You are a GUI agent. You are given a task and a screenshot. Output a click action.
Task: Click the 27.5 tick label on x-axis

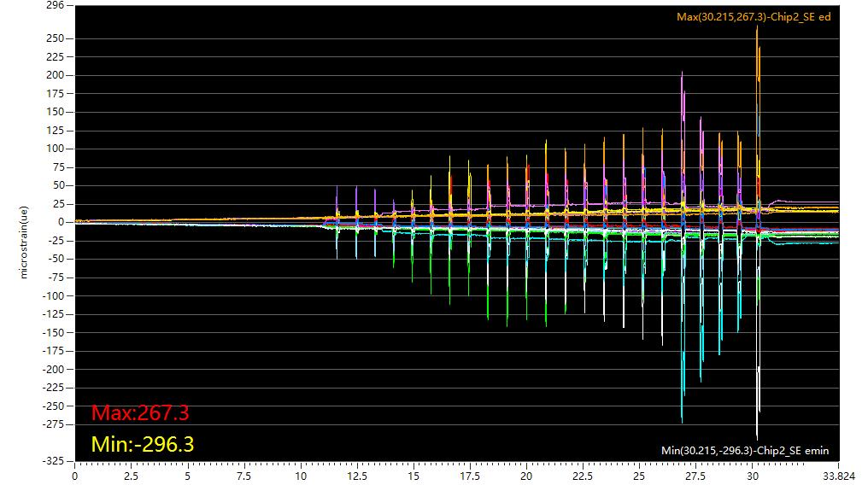pyautogui.click(x=695, y=476)
